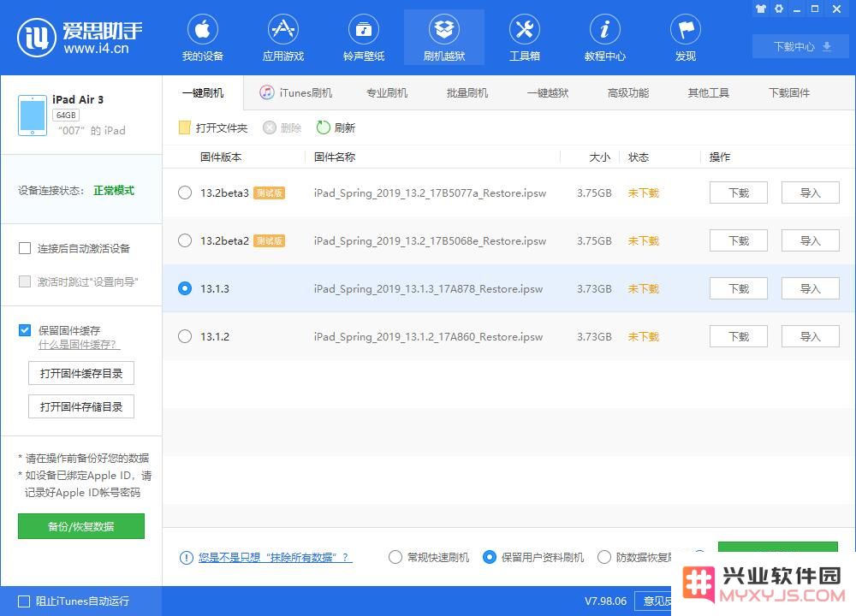Select 刷机越狱 flash and jailbreak section
Viewport: 856px width, 616px height.
(443, 38)
